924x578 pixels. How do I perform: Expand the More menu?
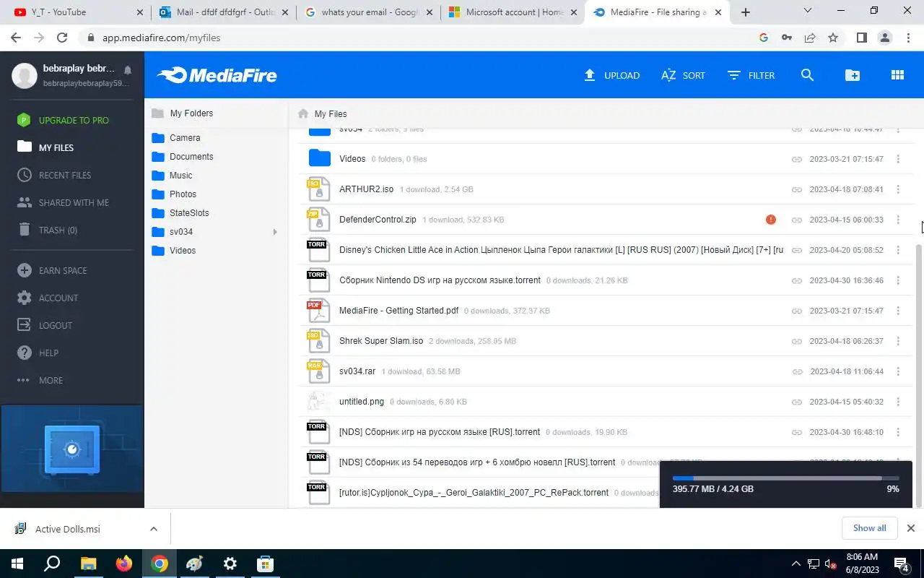40,380
